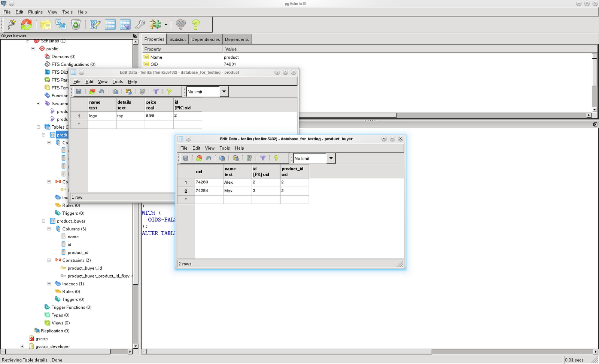Collapse the product_buyer table node
The height and width of the screenshot is (364, 599).
pyautogui.click(x=43, y=221)
